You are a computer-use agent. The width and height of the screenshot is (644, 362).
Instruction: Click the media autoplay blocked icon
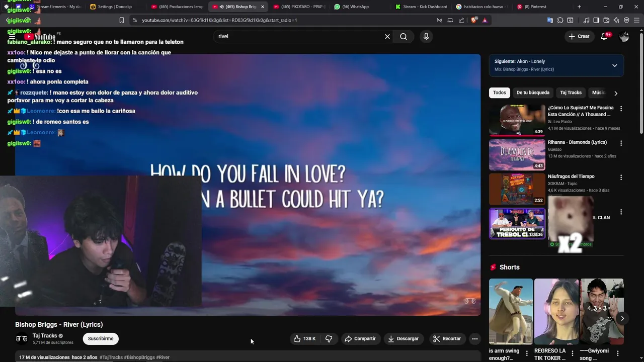tap(439, 20)
